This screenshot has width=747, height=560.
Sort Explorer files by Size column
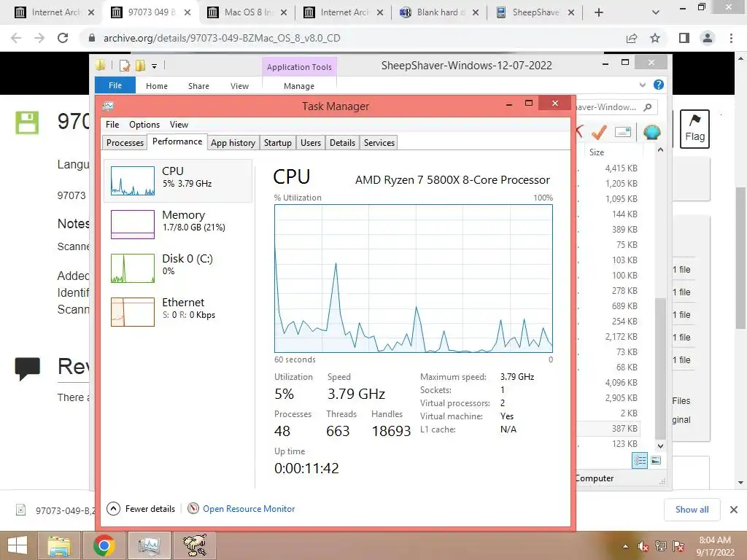coord(597,152)
